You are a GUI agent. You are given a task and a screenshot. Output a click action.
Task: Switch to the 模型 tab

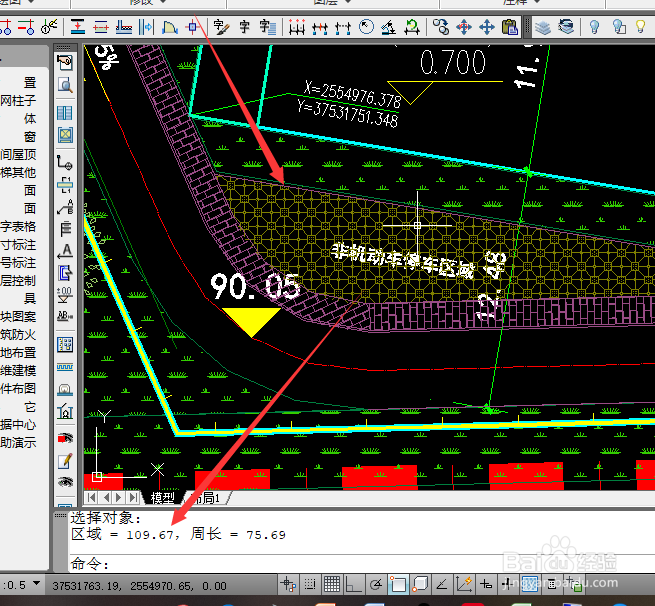[x=162, y=498]
